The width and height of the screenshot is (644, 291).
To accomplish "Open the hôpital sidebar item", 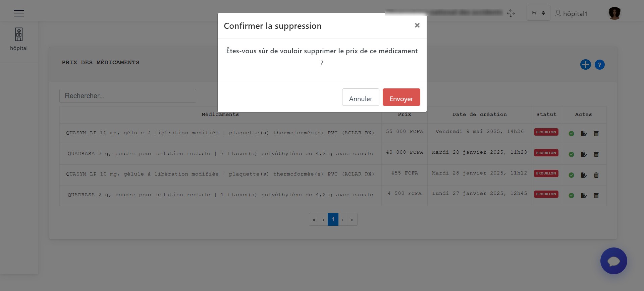I will click(19, 40).
